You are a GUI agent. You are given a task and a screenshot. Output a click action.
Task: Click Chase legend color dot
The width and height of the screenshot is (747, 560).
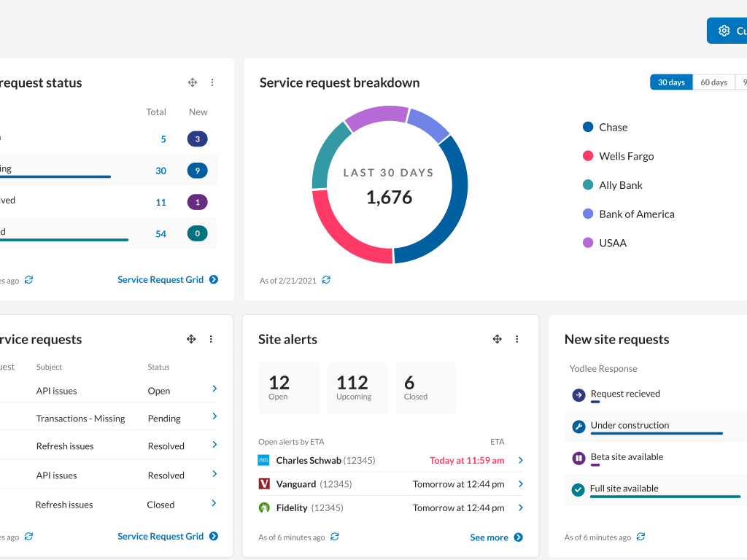588,127
